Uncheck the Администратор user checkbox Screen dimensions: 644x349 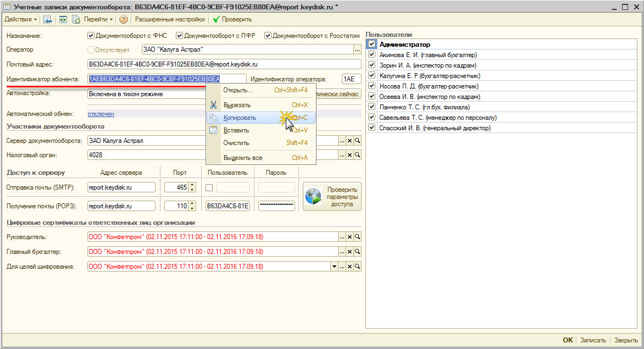pos(371,44)
